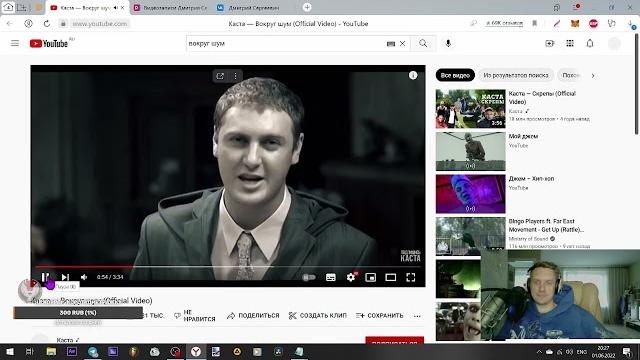The image size is (640, 360).
Task: Go to YouTube home via logo
Action: tap(49, 43)
